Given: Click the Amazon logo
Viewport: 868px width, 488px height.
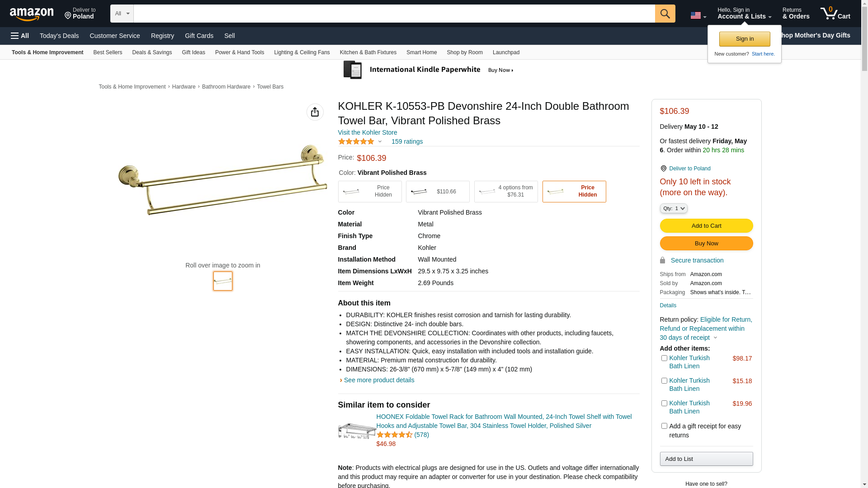Looking at the screenshot, I should pos(32,14).
